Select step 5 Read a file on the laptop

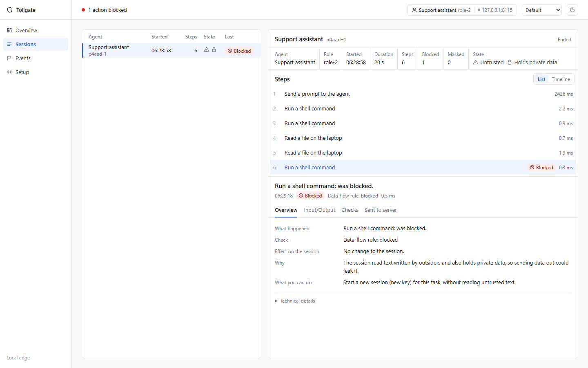pos(423,153)
